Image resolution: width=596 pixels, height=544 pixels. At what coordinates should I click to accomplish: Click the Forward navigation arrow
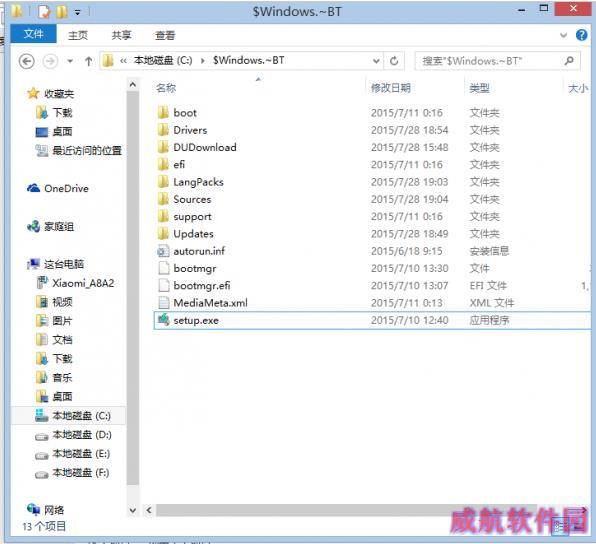pos(50,61)
